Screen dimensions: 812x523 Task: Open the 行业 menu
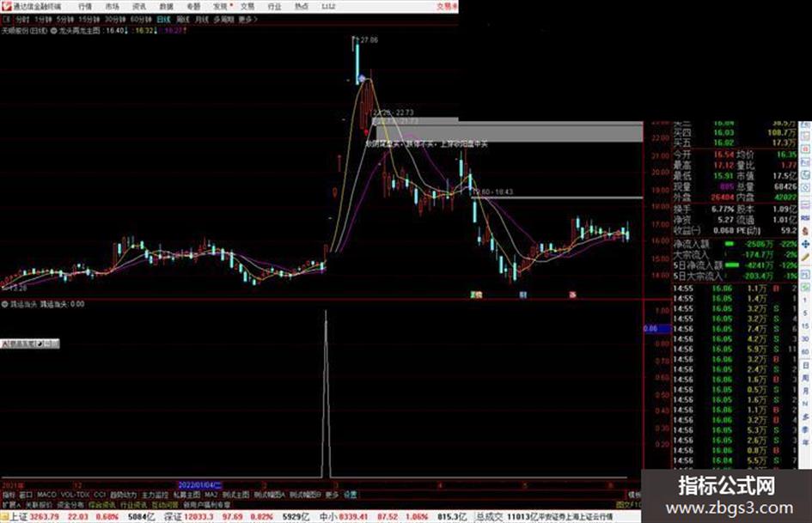[274, 6]
